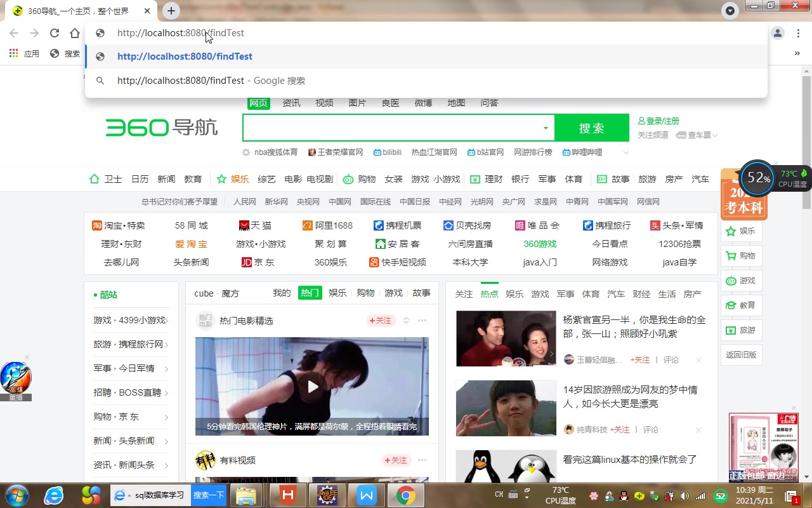Open the 人民网 news link
The height and width of the screenshot is (508, 812).
pyautogui.click(x=244, y=202)
